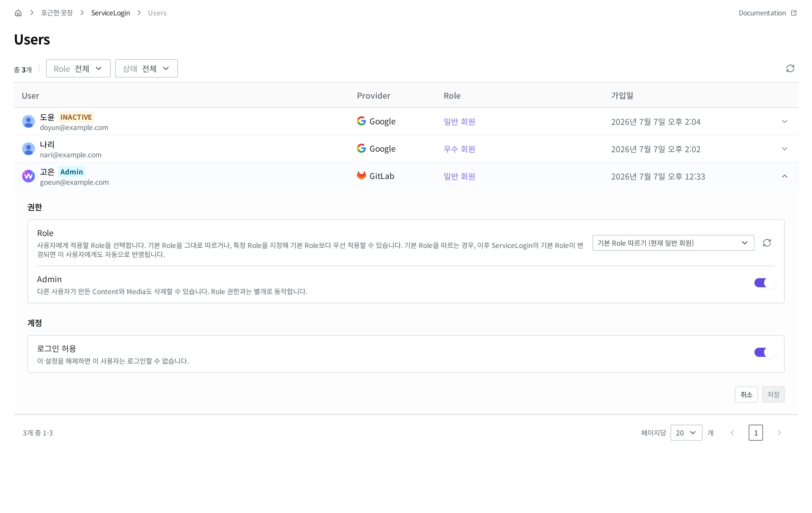Click the GitLab provider icon
The image size is (812, 513).
[361, 176]
